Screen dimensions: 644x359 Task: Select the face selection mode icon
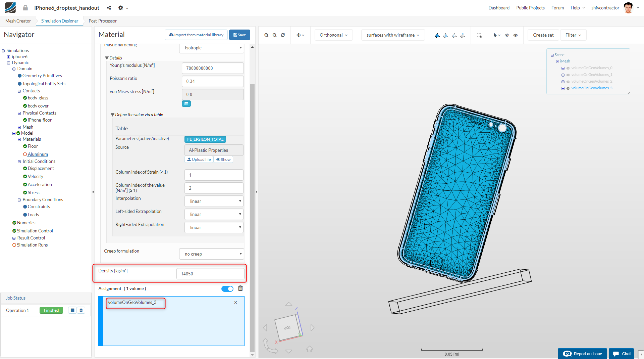[445, 35]
